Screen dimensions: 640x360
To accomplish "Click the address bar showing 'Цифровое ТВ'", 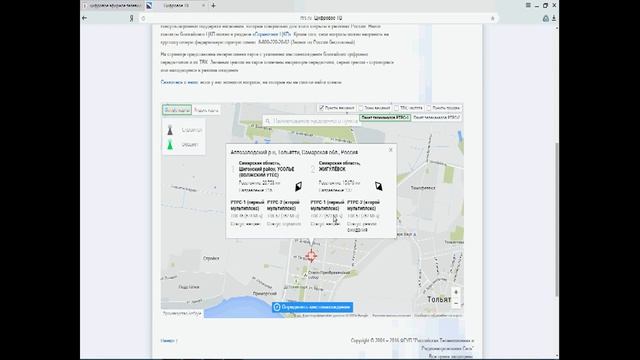I will 320,18.
